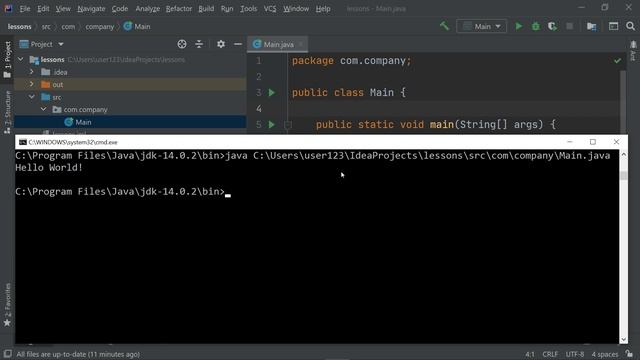Click the layout window icon beside search
This screenshot has height=360, width=640.
click(x=613, y=26)
